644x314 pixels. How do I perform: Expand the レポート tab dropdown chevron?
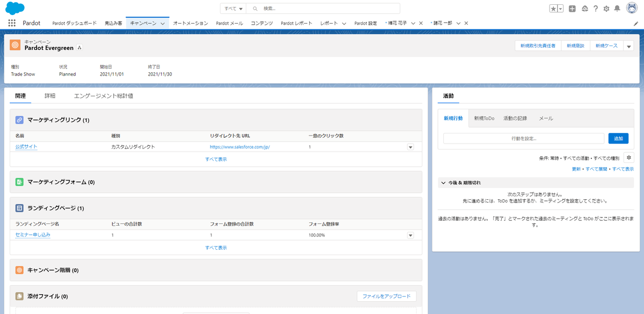tap(343, 24)
